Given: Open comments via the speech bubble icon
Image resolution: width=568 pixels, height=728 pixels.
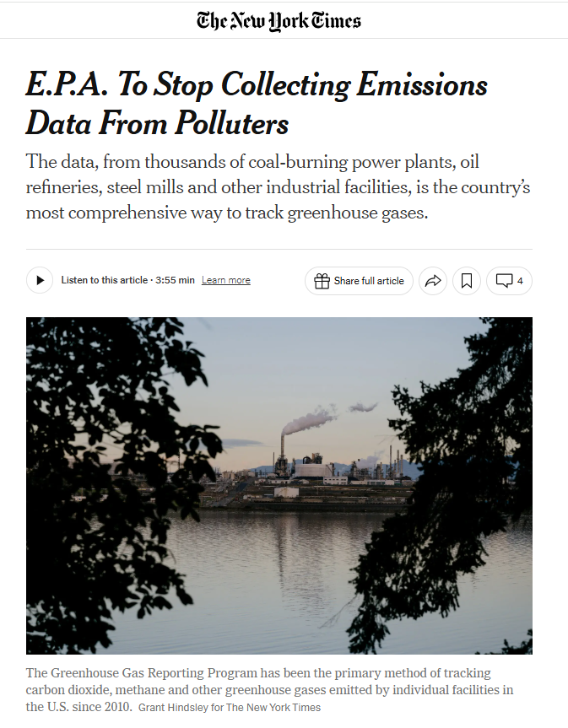Looking at the screenshot, I should click(x=505, y=280).
